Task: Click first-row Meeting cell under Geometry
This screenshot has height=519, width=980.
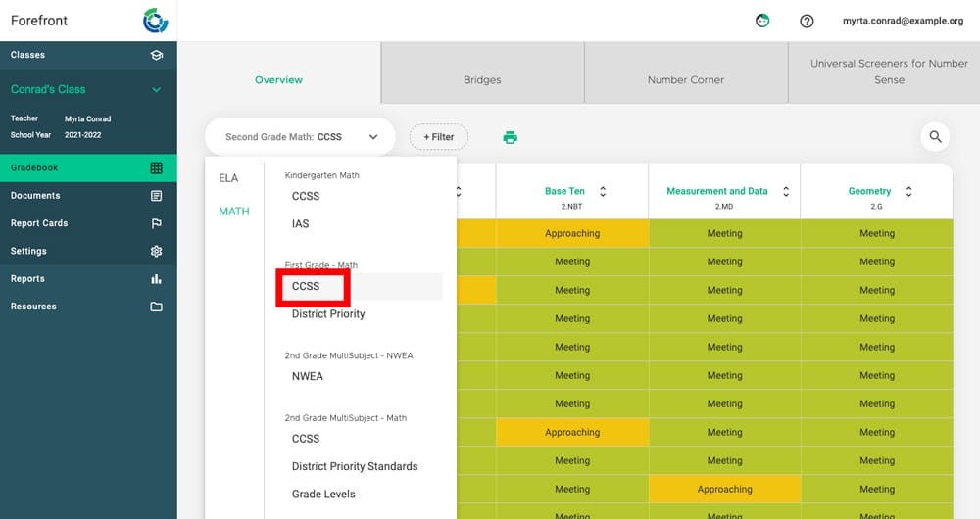Action: pyautogui.click(x=877, y=233)
